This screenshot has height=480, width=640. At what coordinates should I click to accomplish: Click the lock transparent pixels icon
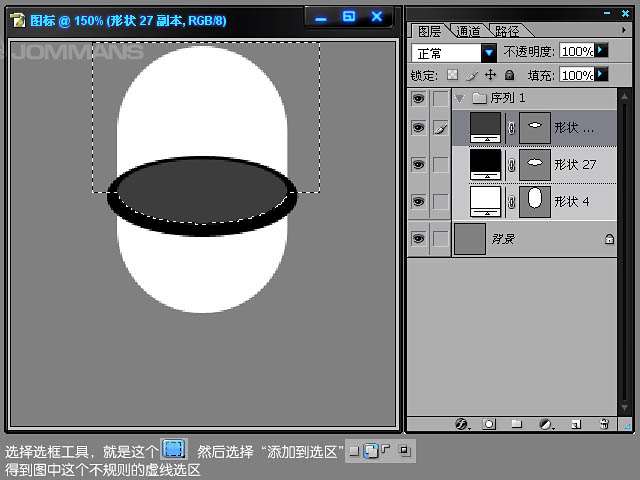pos(452,75)
